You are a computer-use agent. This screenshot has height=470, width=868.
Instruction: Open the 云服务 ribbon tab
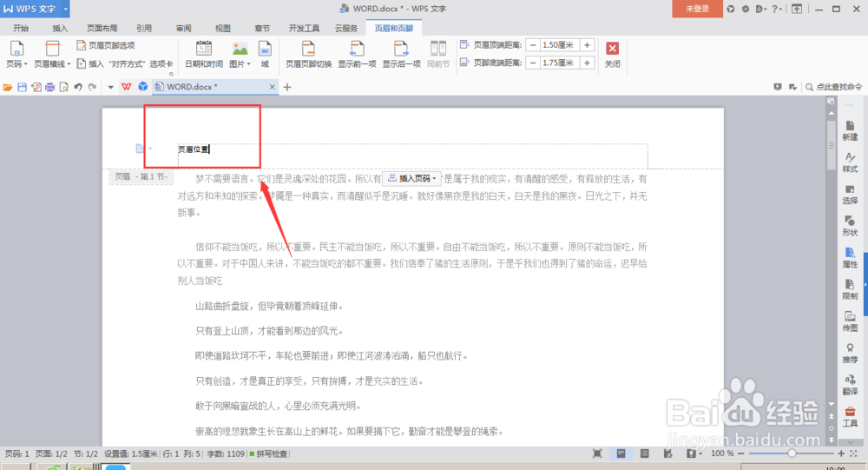[x=346, y=29]
